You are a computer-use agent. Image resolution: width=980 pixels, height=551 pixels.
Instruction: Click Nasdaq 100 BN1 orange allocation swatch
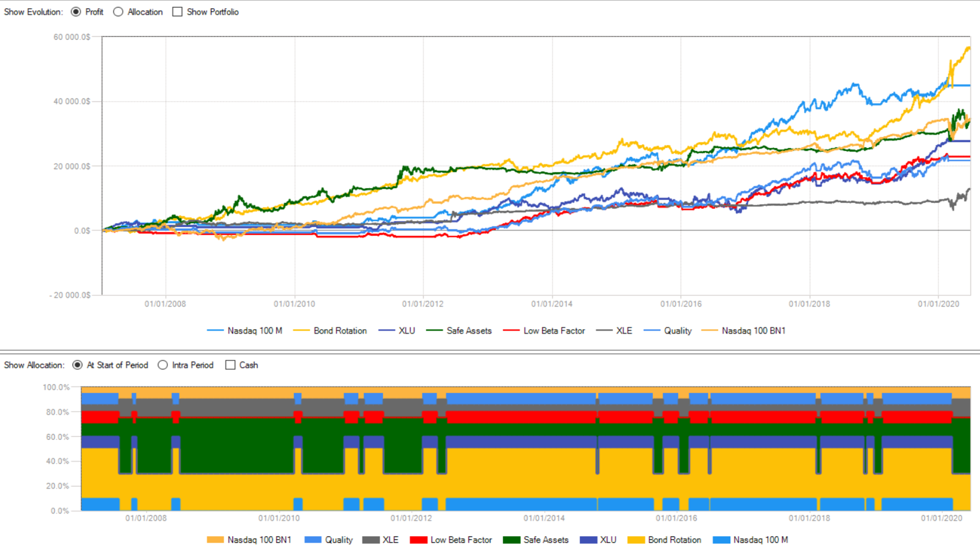coord(215,540)
